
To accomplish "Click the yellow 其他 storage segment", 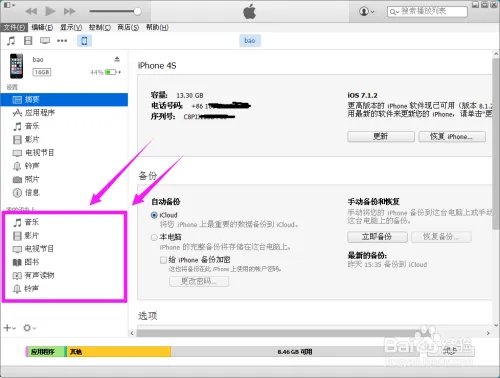I will [x=119, y=352].
